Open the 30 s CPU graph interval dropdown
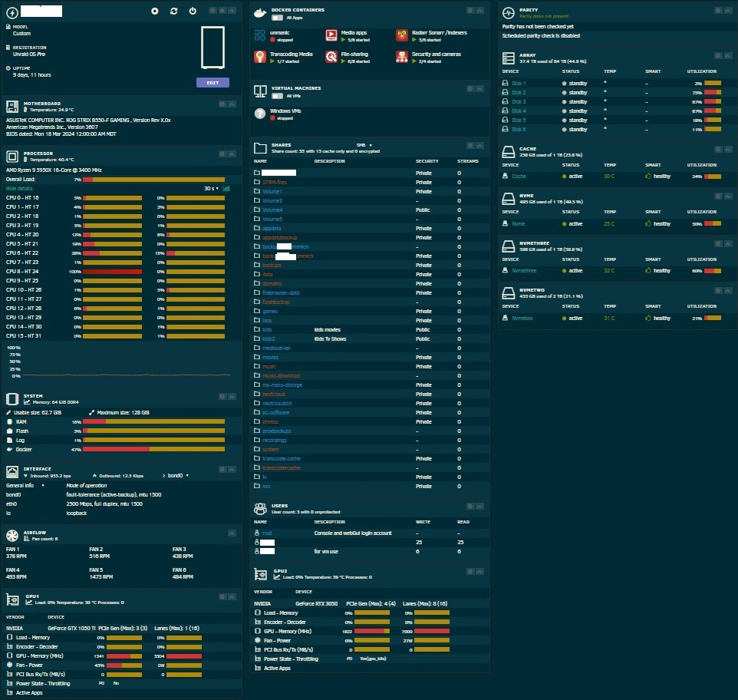 click(x=211, y=188)
